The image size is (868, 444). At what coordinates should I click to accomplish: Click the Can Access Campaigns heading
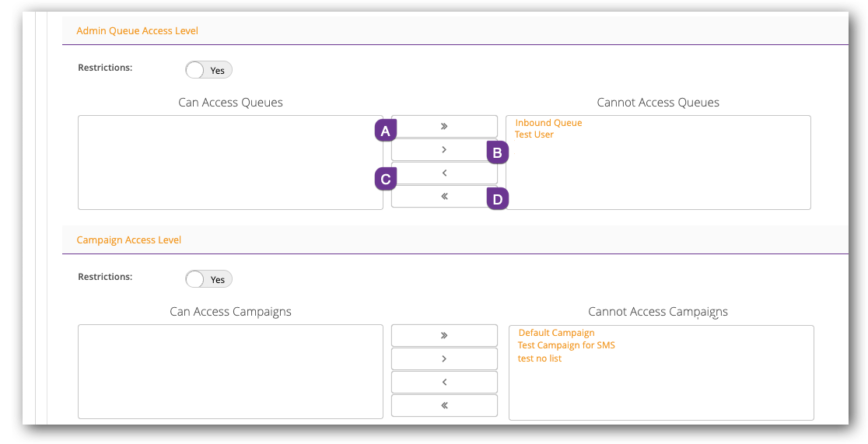tap(230, 312)
